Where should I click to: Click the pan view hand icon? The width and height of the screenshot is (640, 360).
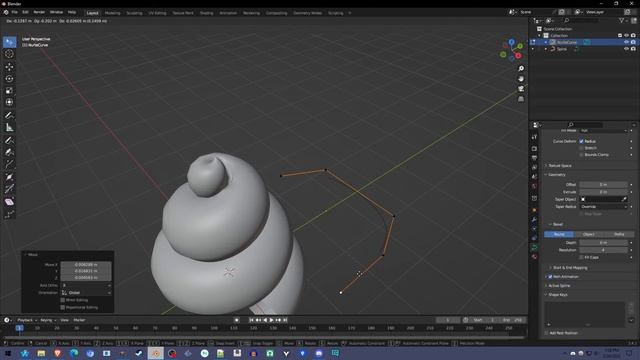(x=521, y=79)
